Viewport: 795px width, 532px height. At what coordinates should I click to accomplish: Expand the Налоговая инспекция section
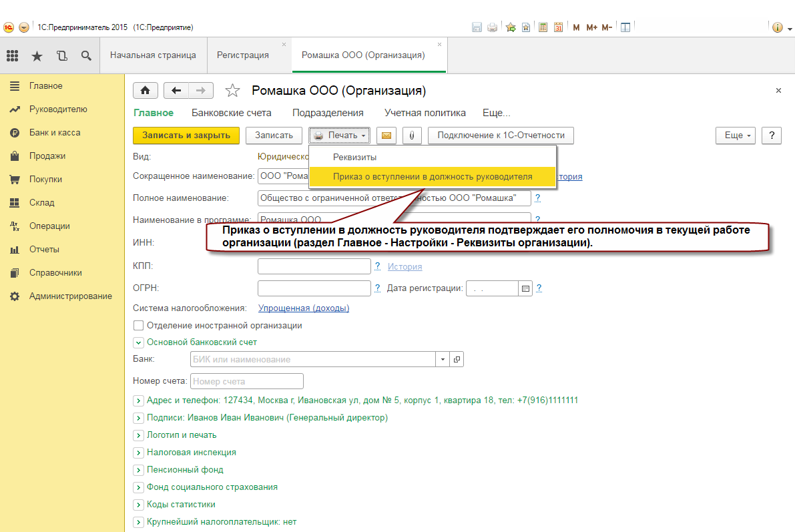(x=138, y=453)
